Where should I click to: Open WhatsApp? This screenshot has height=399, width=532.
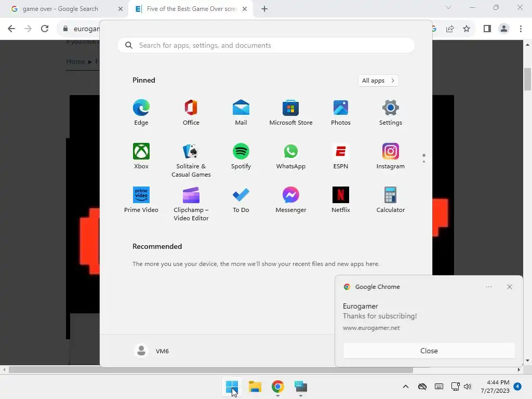pos(291,156)
